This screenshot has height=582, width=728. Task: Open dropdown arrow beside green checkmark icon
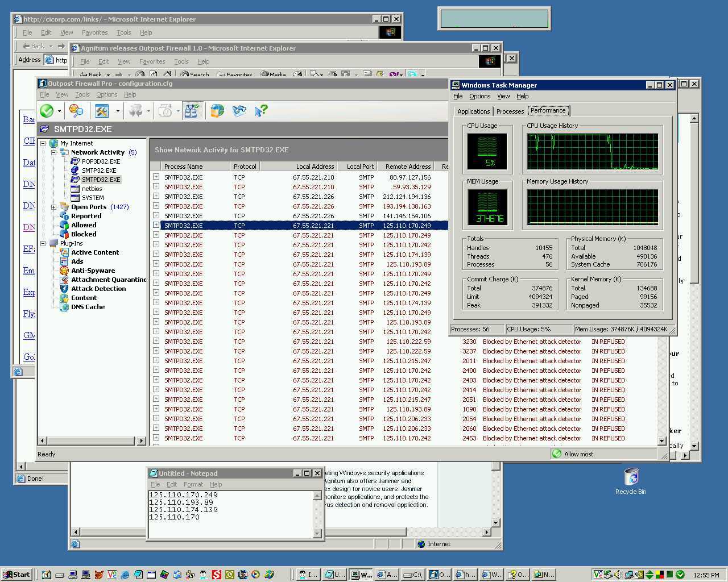click(x=59, y=111)
